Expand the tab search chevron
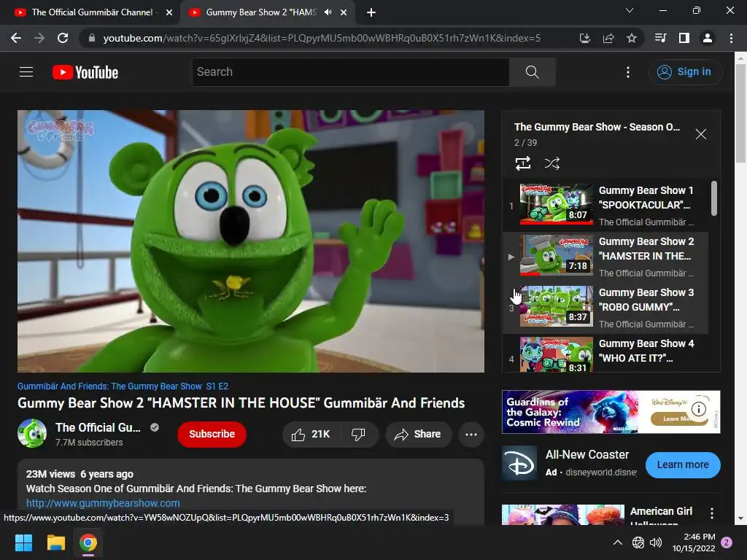747x560 pixels. [x=630, y=10]
